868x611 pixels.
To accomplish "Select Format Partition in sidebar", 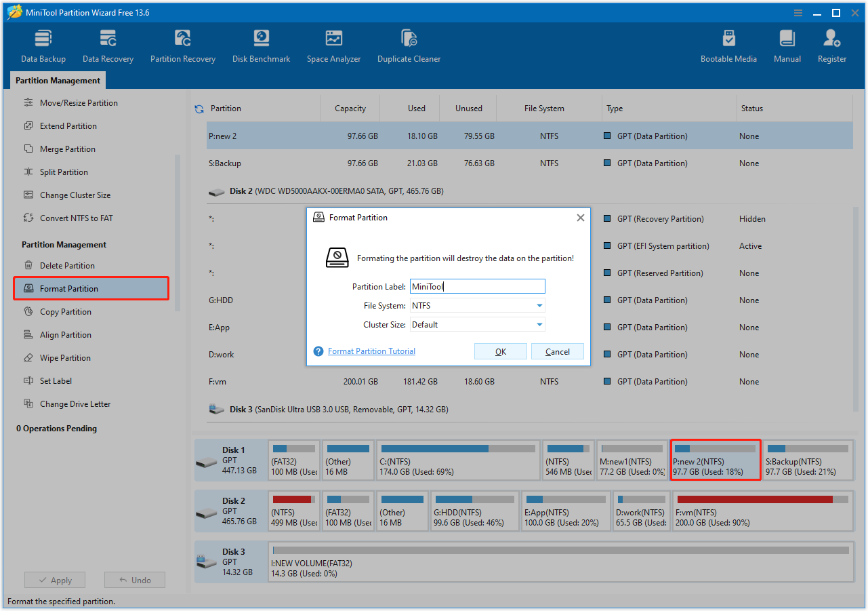I will tap(91, 289).
